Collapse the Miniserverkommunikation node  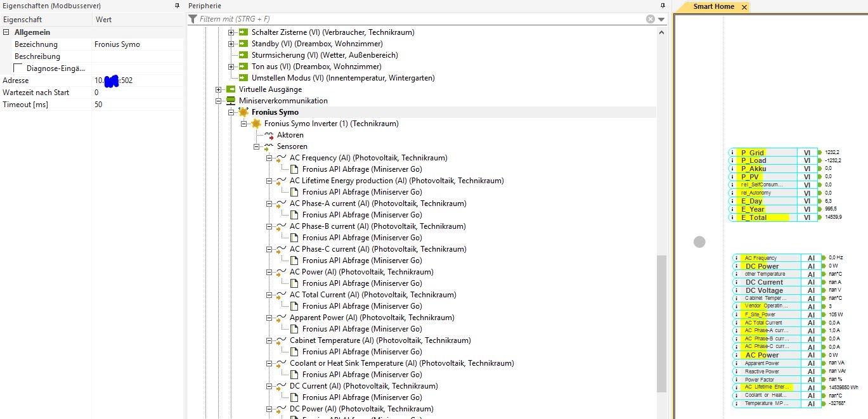pyautogui.click(x=219, y=101)
